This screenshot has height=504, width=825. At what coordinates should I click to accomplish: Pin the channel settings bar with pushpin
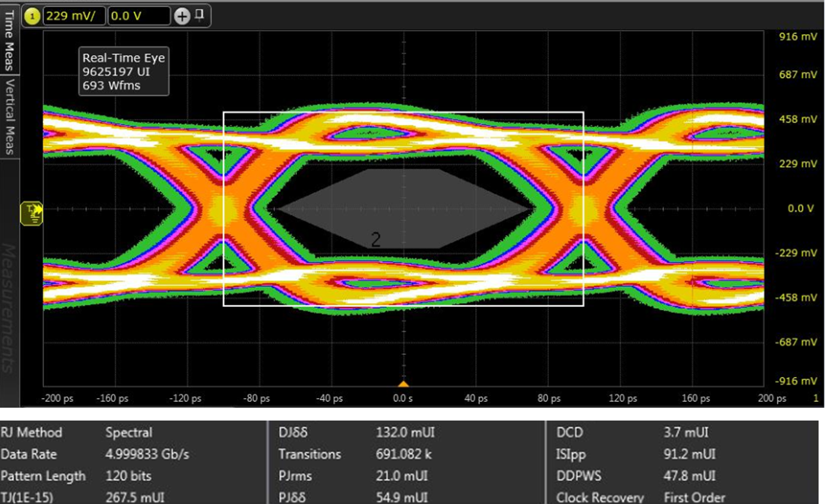[200, 15]
